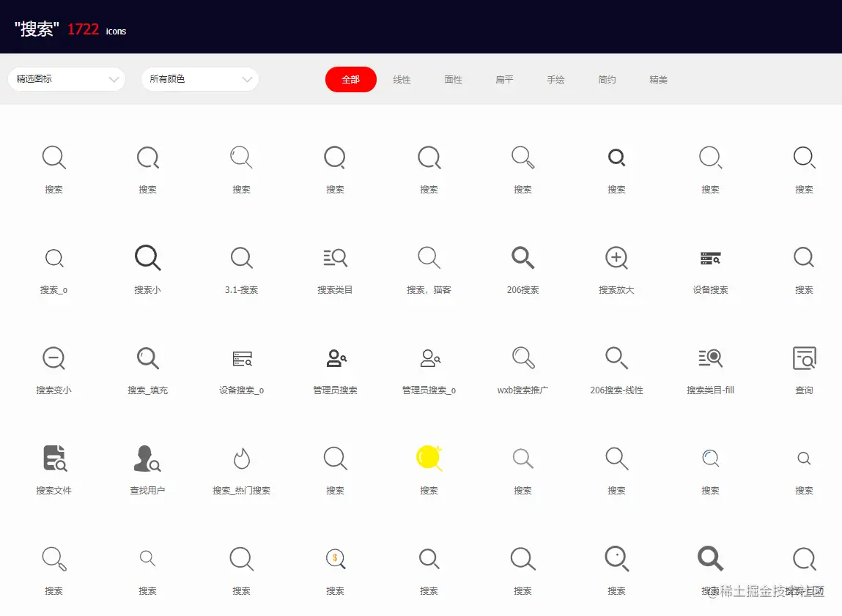Click the 搜索_o magnifier icon
Image resolution: width=842 pixels, height=616 pixels.
click(53, 258)
